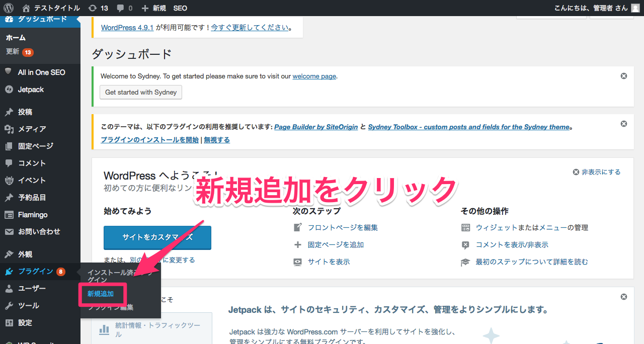Click メニュー link under その他の操作
Image resolution: width=644 pixels, height=344 pixels.
tap(550, 227)
